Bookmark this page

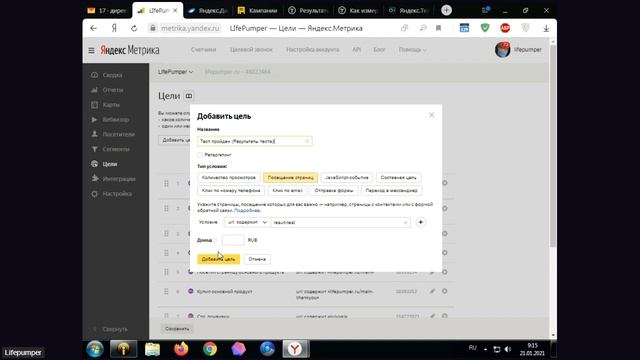[438, 28]
